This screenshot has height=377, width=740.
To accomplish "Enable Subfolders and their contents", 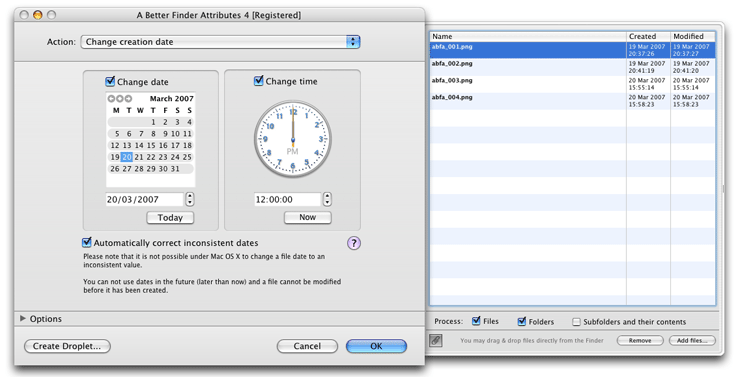I will point(576,322).
